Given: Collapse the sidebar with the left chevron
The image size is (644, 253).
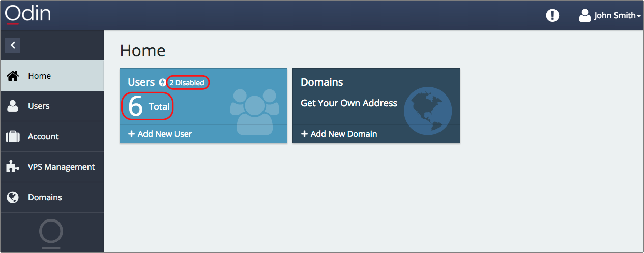Looking at the screenshot, I should pos(13,45).
